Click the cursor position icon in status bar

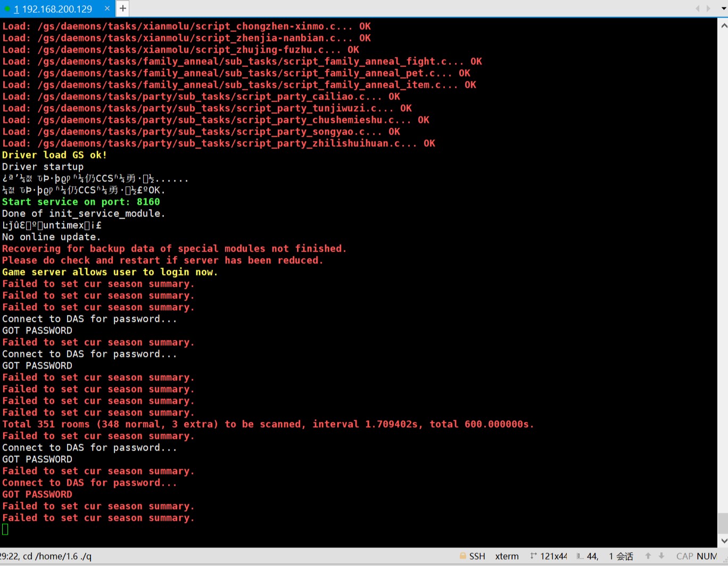tap(580, 556)
